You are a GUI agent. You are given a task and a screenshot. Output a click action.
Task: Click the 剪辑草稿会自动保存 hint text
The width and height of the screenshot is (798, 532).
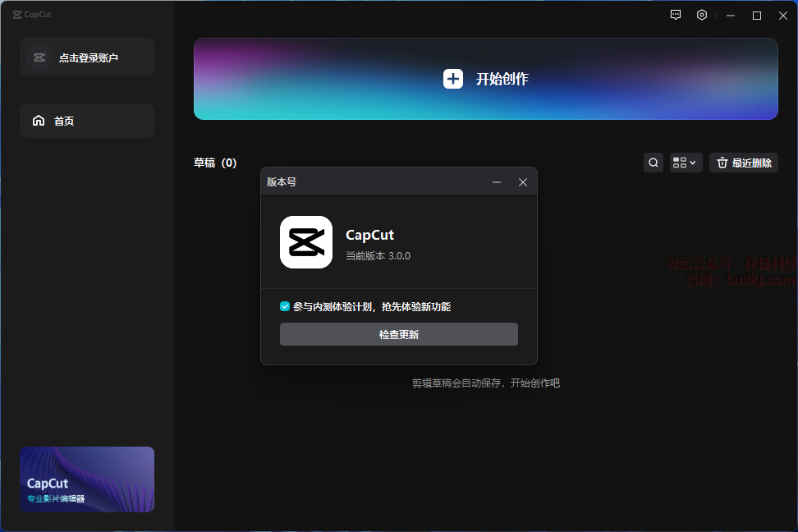[485, 383]
